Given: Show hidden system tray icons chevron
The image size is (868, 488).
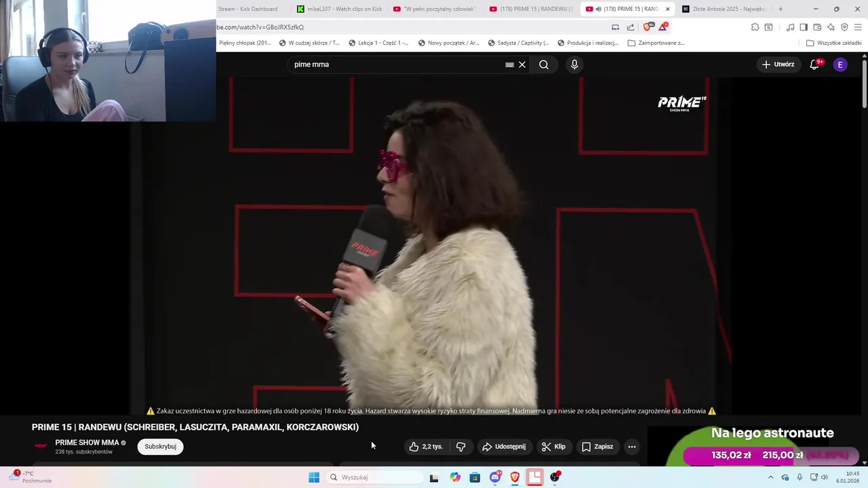Looking at the screenshot, I should 770,477.
